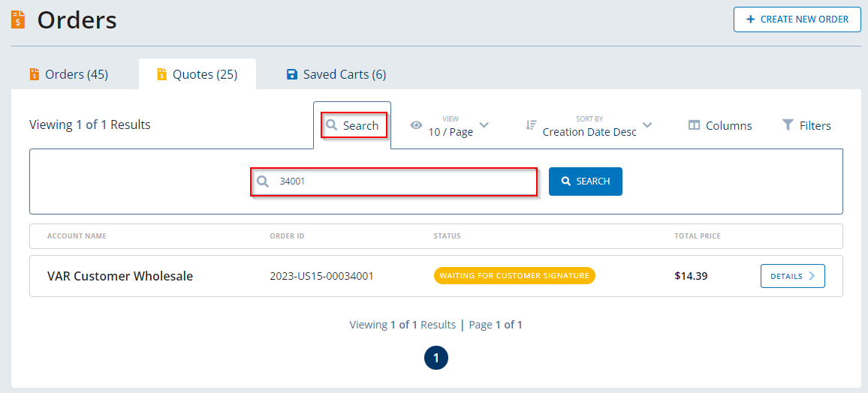Click the Columns layout icon

pyautogui.click(x=695, y=125)
